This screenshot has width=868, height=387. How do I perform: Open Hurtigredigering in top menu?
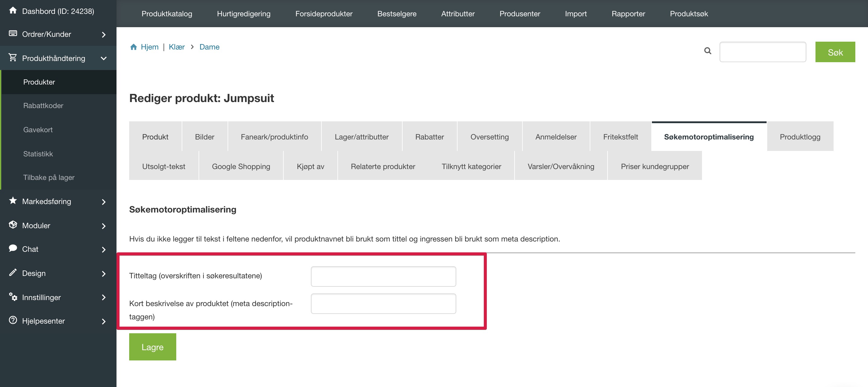click(244, 14)
